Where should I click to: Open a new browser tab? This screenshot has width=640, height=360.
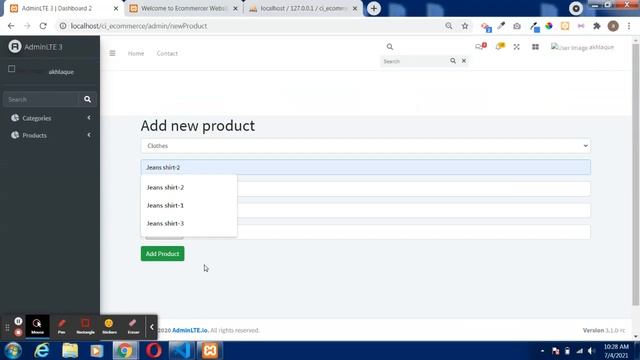373,8
